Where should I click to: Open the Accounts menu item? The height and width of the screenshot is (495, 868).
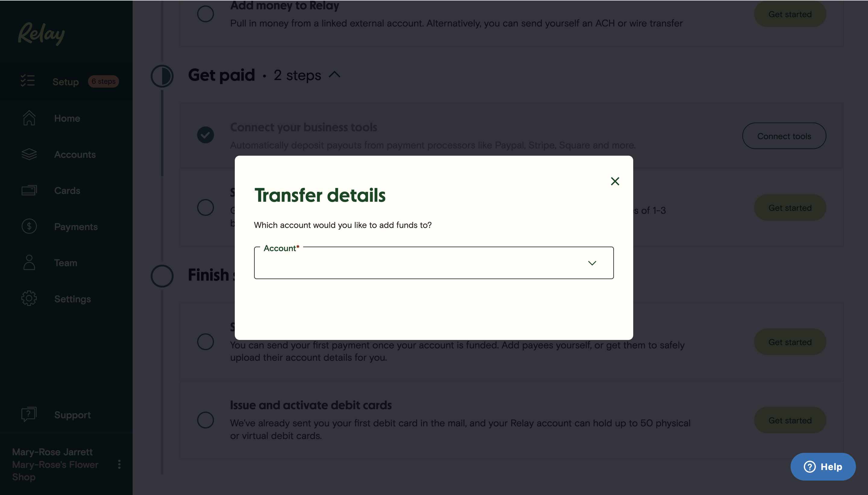[75, 154]
